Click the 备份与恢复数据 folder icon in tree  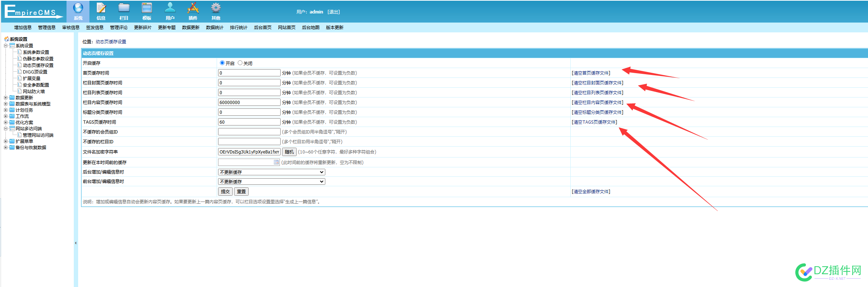(12, 147)
